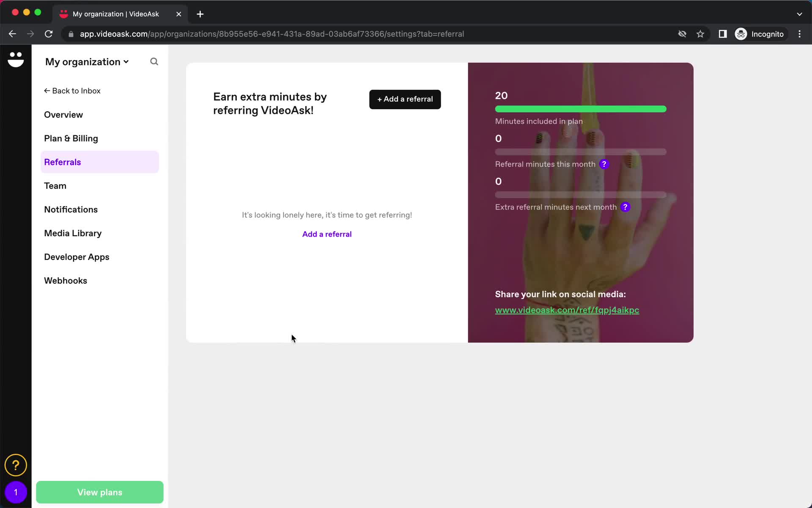Image resolution: width=812 pixels, height=508 pixels.
Task: Click the green minutes included progress bar
Action: (581, 109)
